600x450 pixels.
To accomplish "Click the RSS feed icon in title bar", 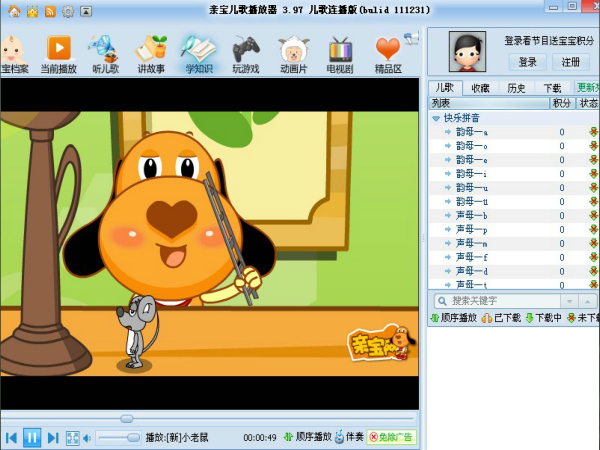I will click(x=50, y=11).
